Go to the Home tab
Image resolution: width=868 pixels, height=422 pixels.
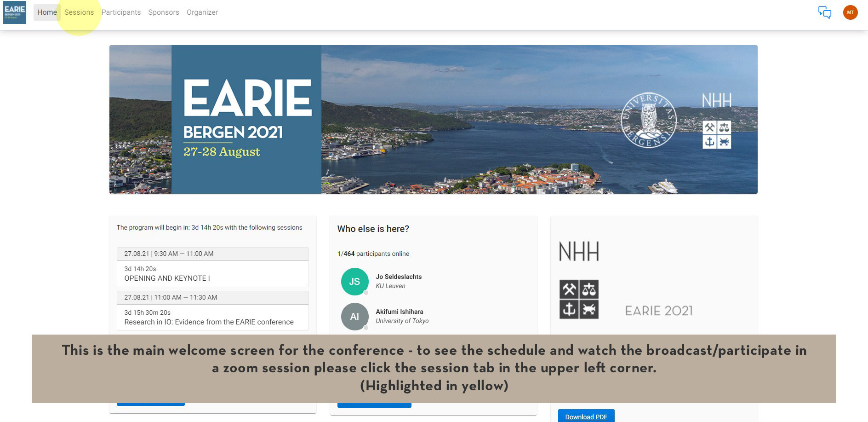47,12
